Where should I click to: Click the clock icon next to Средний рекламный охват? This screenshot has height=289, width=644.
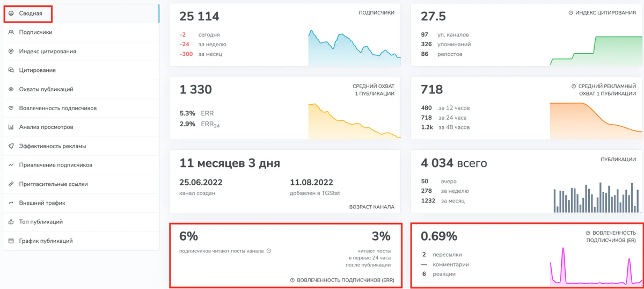click(x=574, y=86)
